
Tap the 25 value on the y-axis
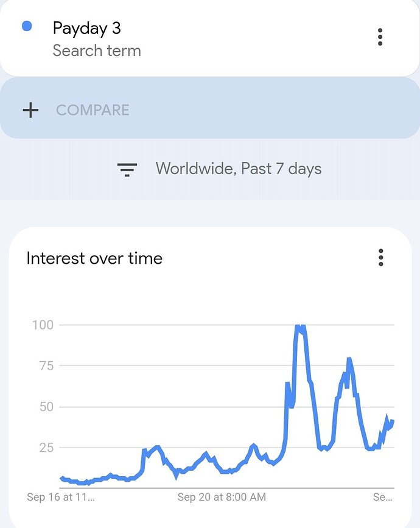[x=46, y=448]
